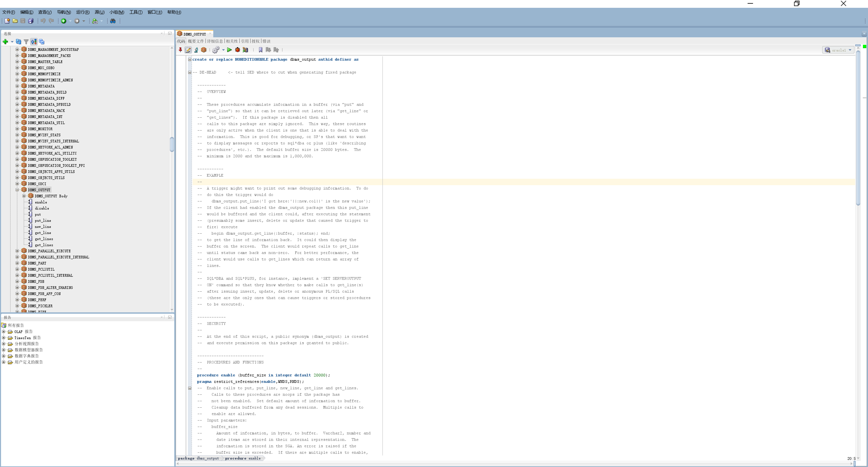Minimize the 报告 panel

[x=170, y=317]
